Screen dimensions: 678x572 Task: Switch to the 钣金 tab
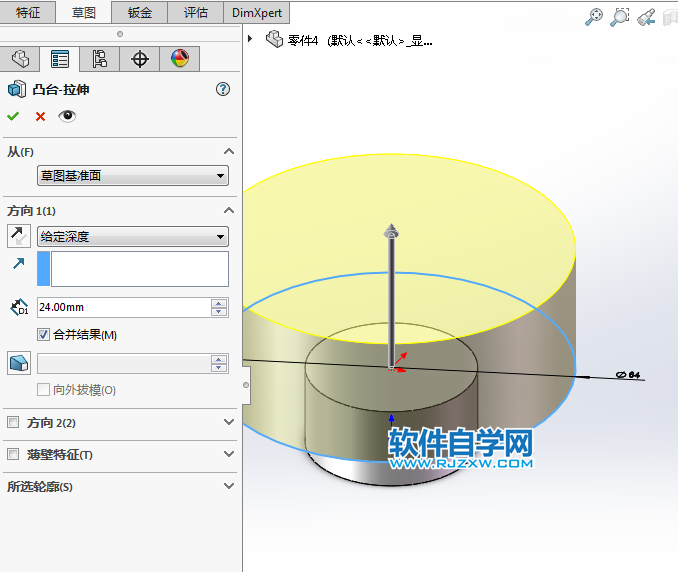pos(139,13)
